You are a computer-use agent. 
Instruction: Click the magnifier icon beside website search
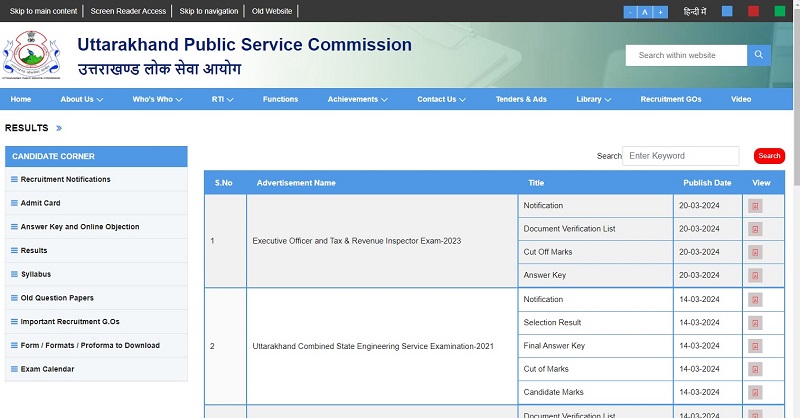point(759,55)
